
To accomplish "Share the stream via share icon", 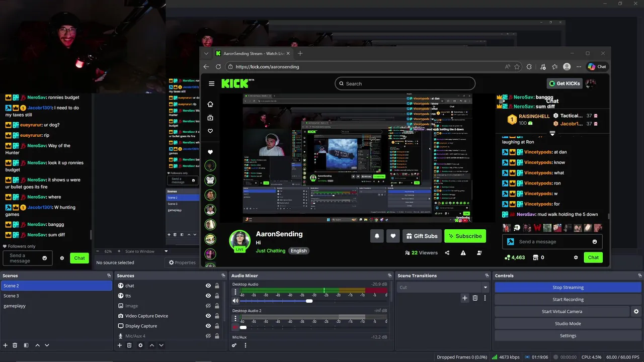I will [447, 253].
